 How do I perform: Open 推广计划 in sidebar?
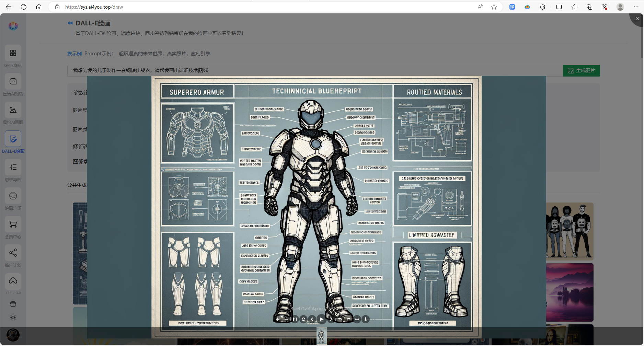tap(13, 256)
